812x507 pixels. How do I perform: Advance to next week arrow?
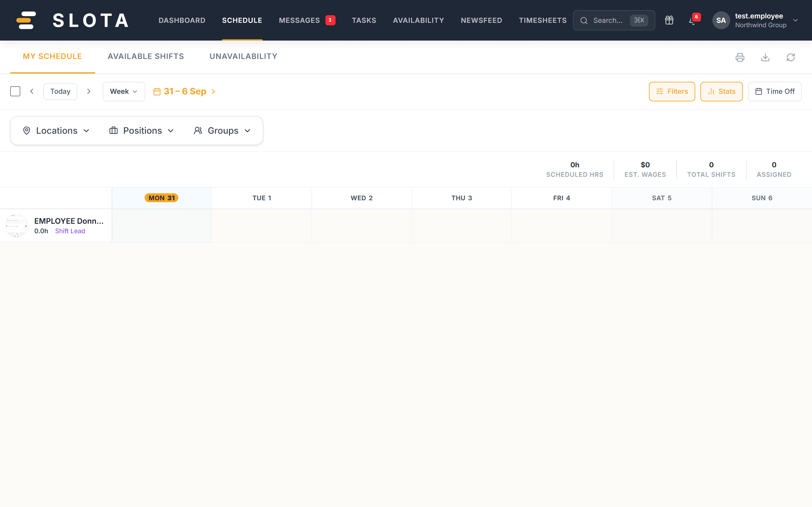pyautogui.click(x=88, y=91)
